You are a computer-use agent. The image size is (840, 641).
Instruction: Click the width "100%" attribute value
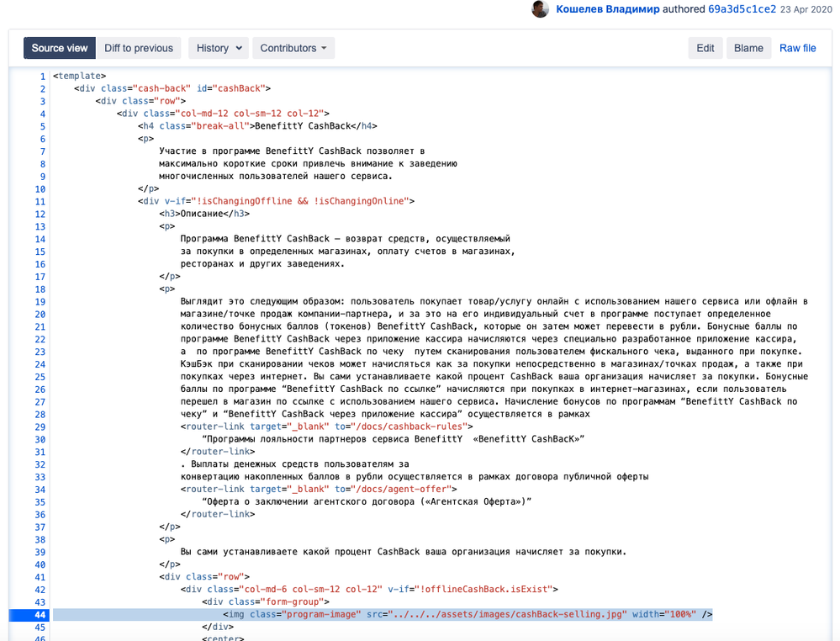tap(680, 614)
